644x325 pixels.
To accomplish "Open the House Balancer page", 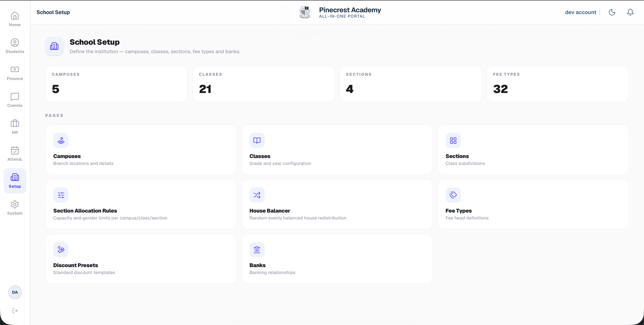I will pyautogui.click(x=337, y=204).
